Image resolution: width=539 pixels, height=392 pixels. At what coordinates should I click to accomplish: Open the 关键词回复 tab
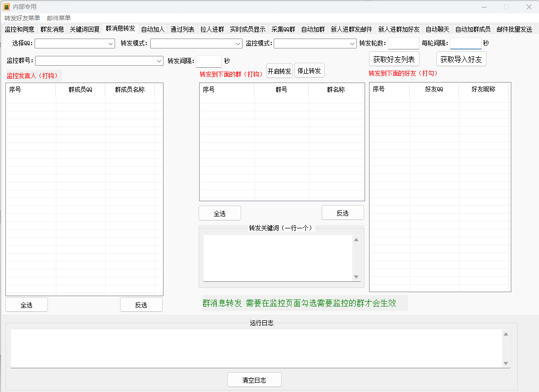(x=84, y=29)
